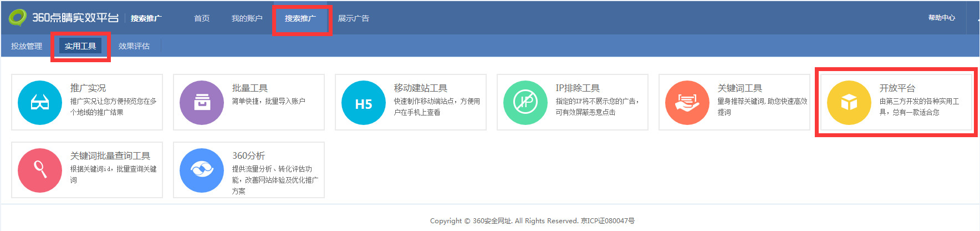Image resolution: width=980 pixels, height=231 pixels.
Task: Click the 由第三方开发的各种实用工具 description
Action: [x=919, y=107]
